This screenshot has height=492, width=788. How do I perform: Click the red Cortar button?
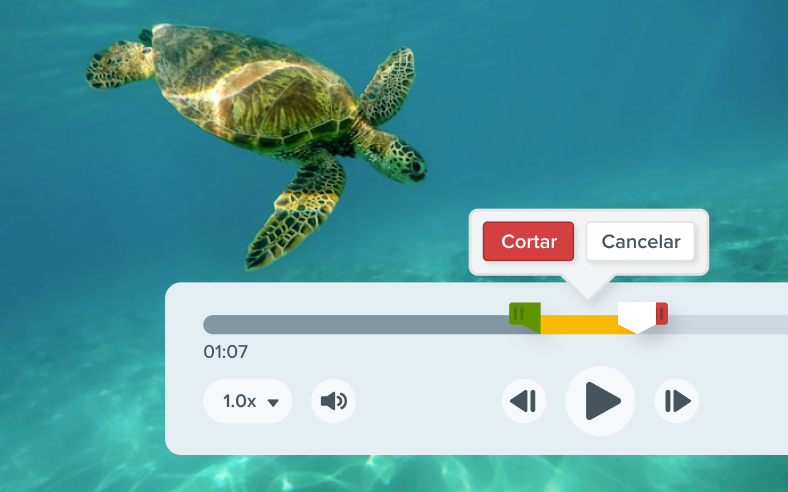(x=528, y=241)
